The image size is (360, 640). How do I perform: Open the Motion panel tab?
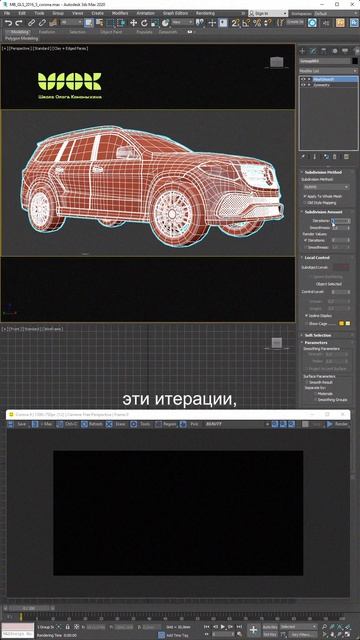coord(335,51)
